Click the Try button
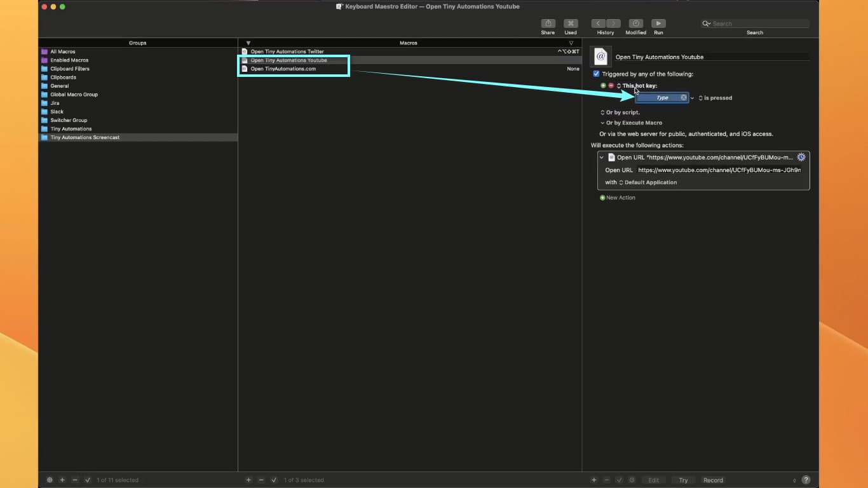This screenshot has height=488, width=868. click(683, 480)
